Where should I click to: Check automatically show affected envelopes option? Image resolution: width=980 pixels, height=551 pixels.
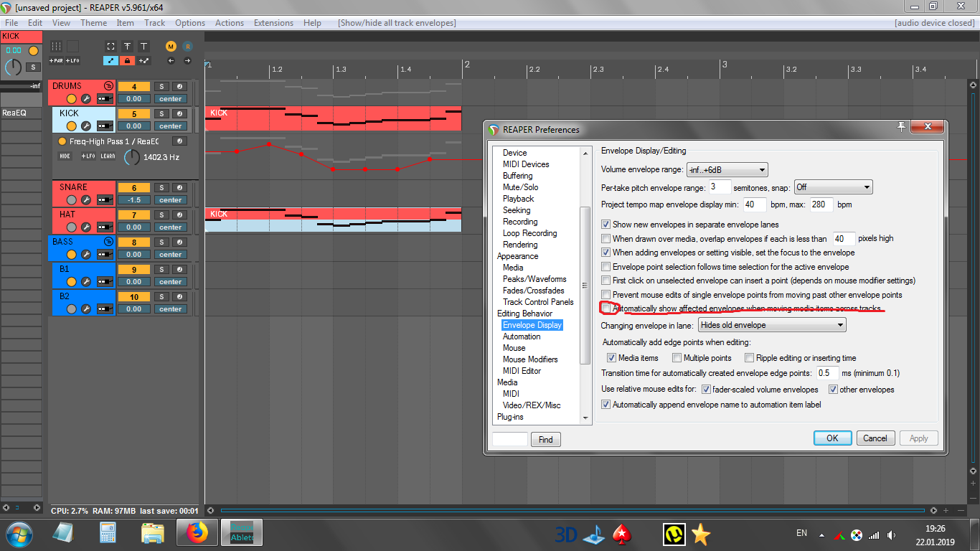click(x=606, y=309)
